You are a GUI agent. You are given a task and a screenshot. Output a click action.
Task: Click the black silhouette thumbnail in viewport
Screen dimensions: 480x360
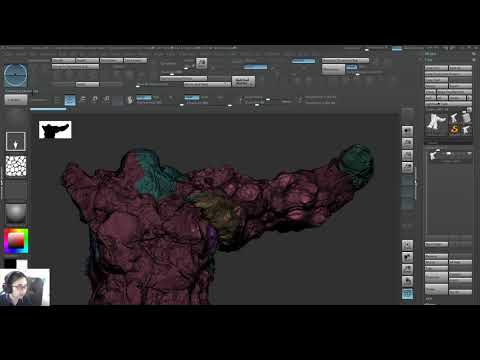coord(55,130)
